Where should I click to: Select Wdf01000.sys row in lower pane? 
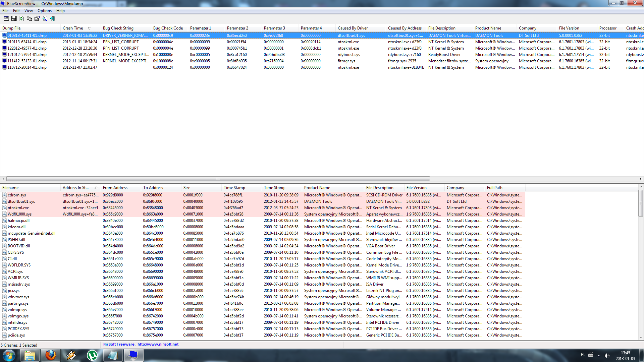click(x=263, y=214)
